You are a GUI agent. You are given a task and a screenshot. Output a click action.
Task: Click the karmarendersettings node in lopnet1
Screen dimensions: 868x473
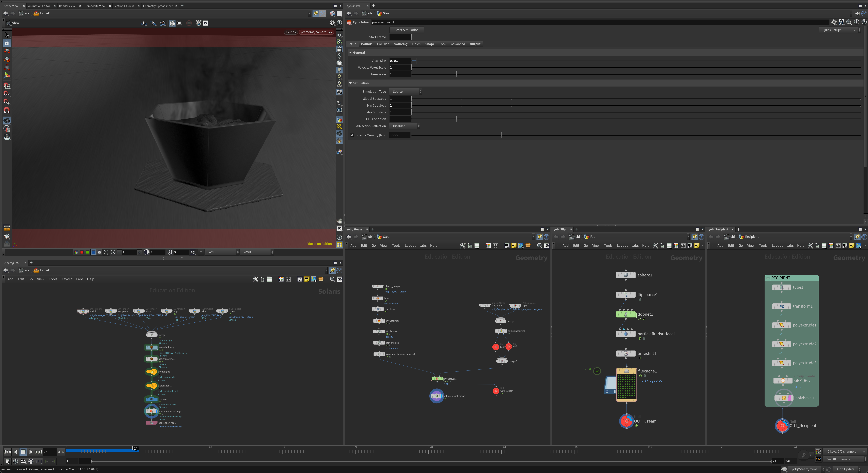point(151,411)
